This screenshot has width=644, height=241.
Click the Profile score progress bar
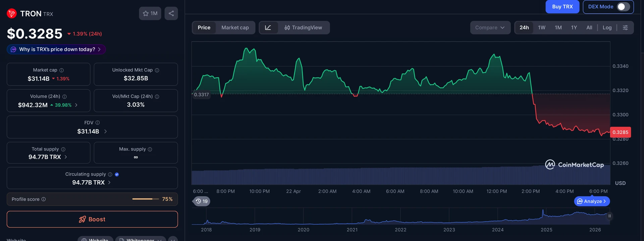(x=146, y=199)
